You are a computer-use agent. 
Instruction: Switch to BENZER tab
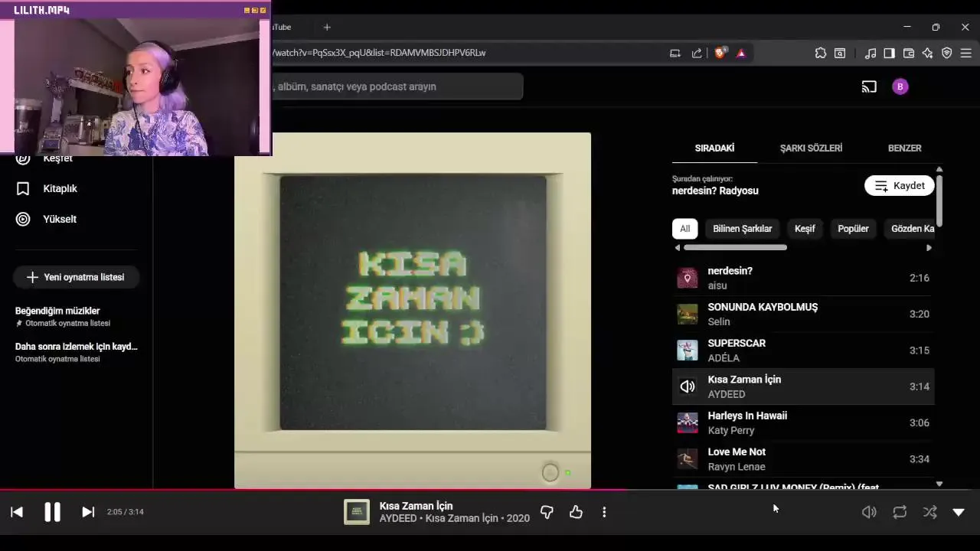pyautogui.click(x=904, y=148)
